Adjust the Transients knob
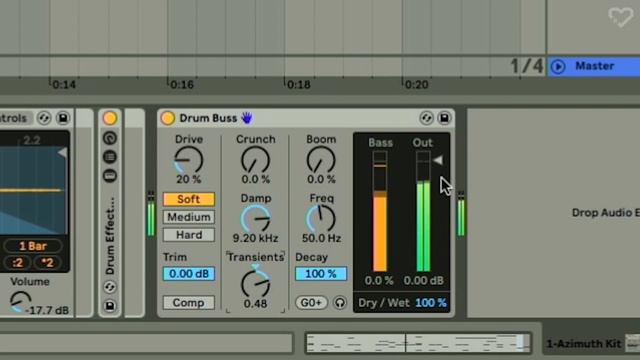The image size is (640, 360). coord(256,283)
